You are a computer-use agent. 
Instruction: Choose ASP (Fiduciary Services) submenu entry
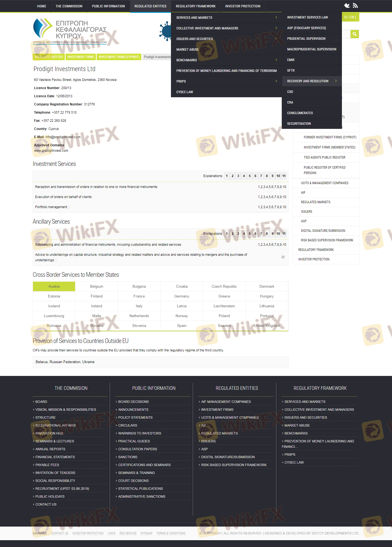point(312,28)
